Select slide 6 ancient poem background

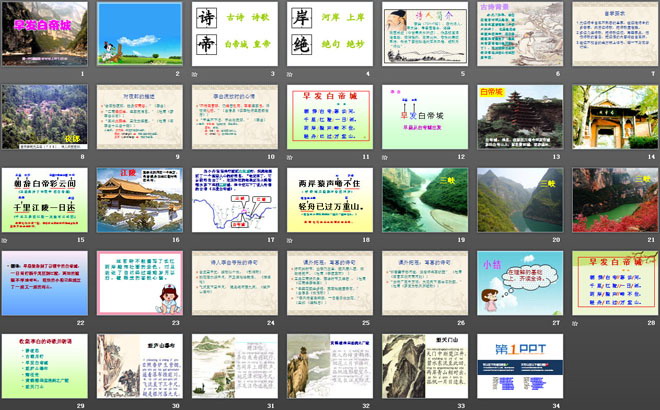coord(520,34)
